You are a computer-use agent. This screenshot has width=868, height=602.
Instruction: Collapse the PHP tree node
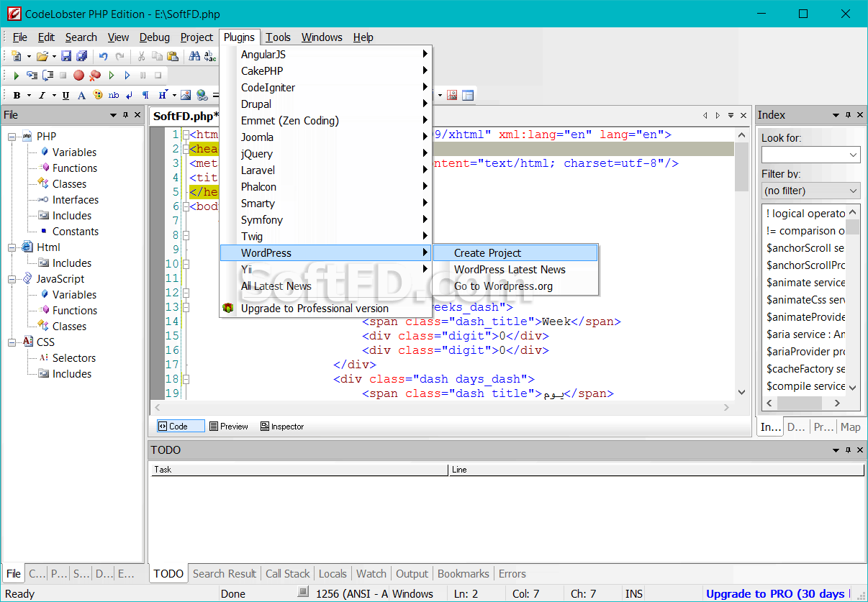pyautogui.click(x=12, y=137)
